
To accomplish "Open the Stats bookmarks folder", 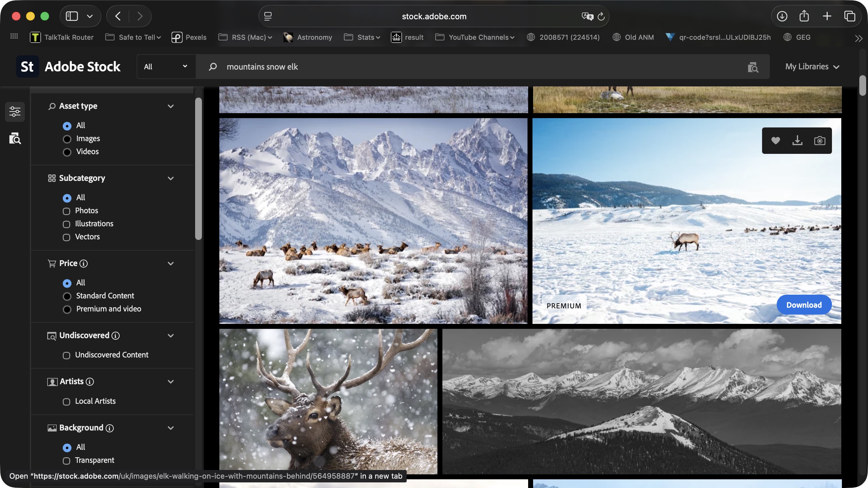I will tap(362, 37).
